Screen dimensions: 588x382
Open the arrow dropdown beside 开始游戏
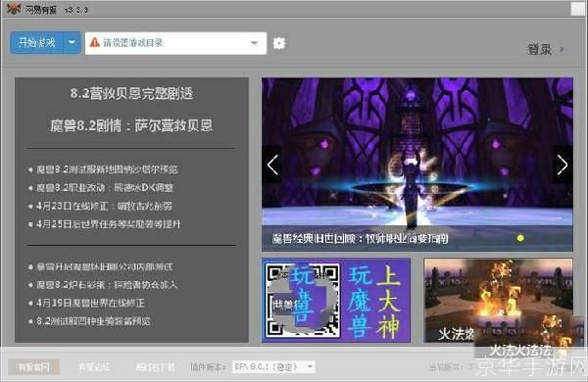72,43
